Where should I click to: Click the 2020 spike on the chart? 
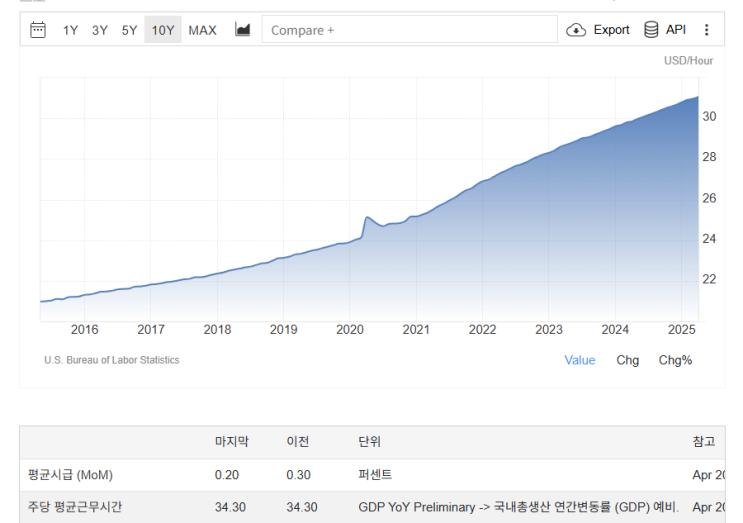click(367, 217)
